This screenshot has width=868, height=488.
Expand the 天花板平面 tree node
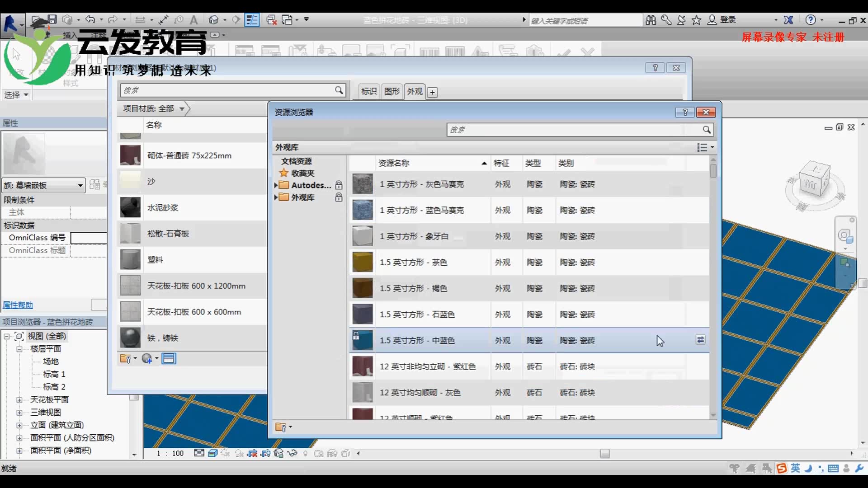[19, 400]
